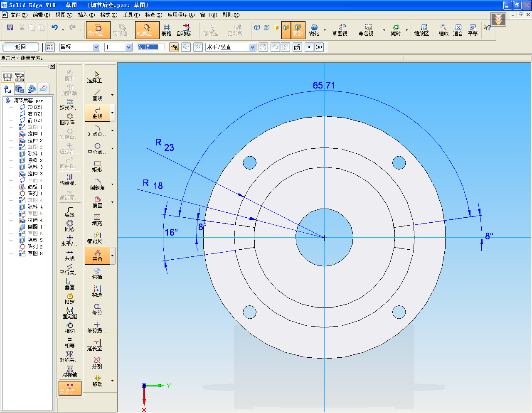Click the 锁定 (Lock) relationship icon
This screenshot has width=532, height=413.
click(x=69, y=299)
